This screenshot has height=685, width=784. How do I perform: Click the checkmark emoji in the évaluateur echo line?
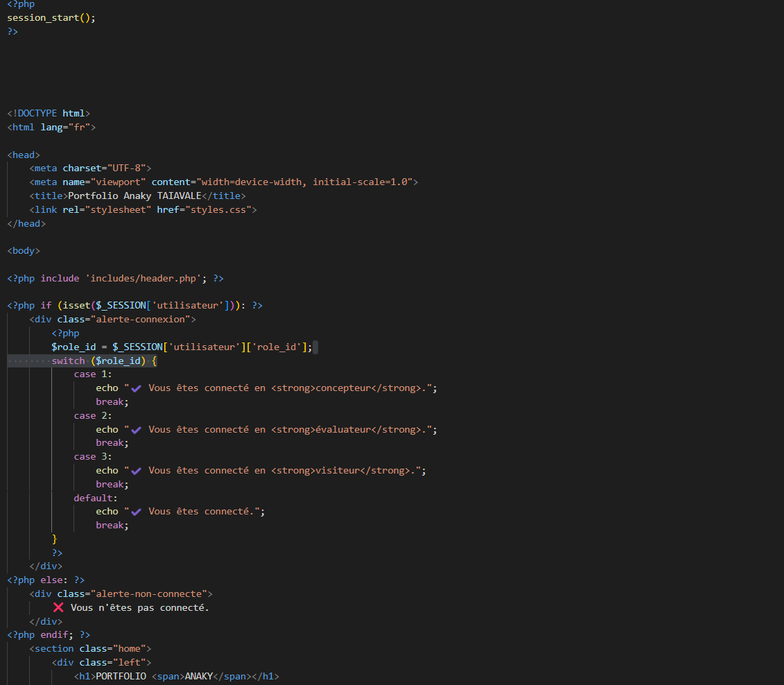click(136, 430)
